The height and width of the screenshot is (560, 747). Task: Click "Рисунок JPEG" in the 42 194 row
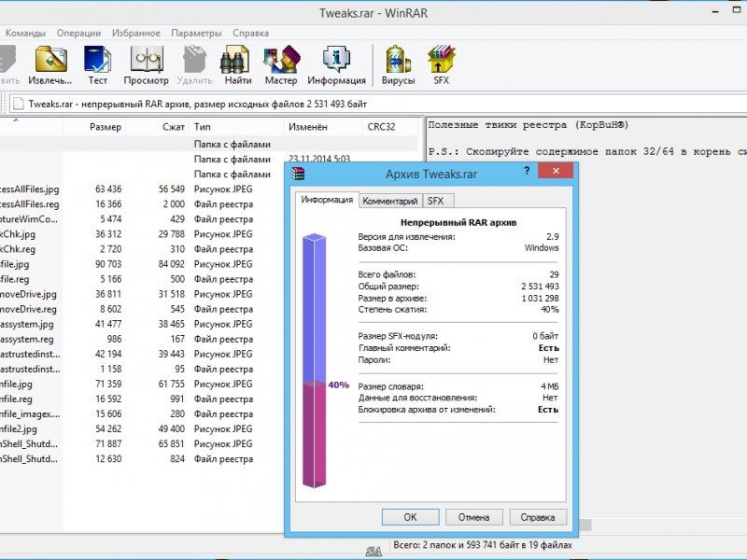point(223,354)
